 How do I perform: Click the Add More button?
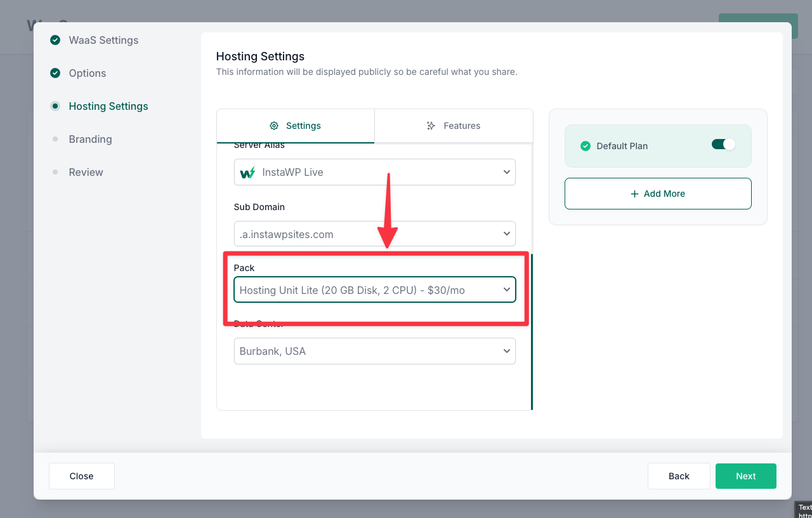(x=658, y=194)
